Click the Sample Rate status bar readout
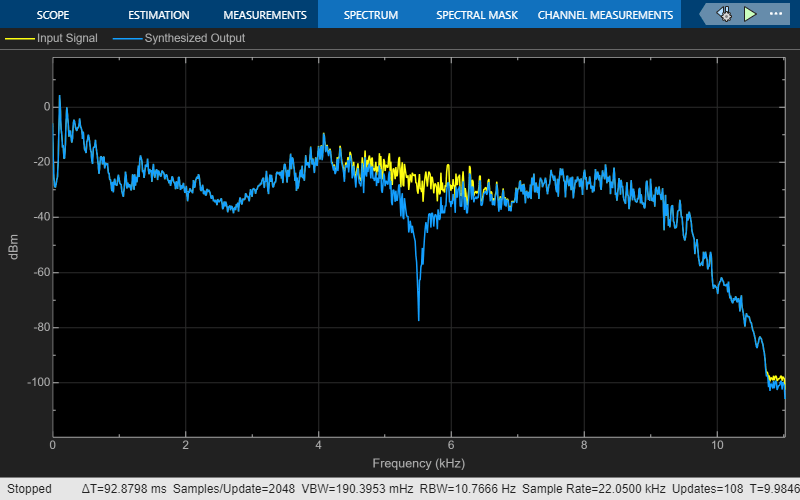This screenshot has width=800, height=500. [x=594, y=489]
